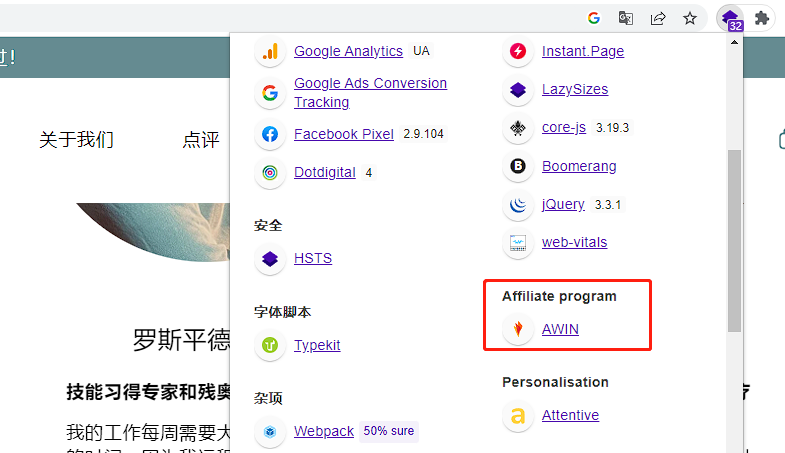Click the Wappalyzer extension icon with badge 32

[731, 19]
